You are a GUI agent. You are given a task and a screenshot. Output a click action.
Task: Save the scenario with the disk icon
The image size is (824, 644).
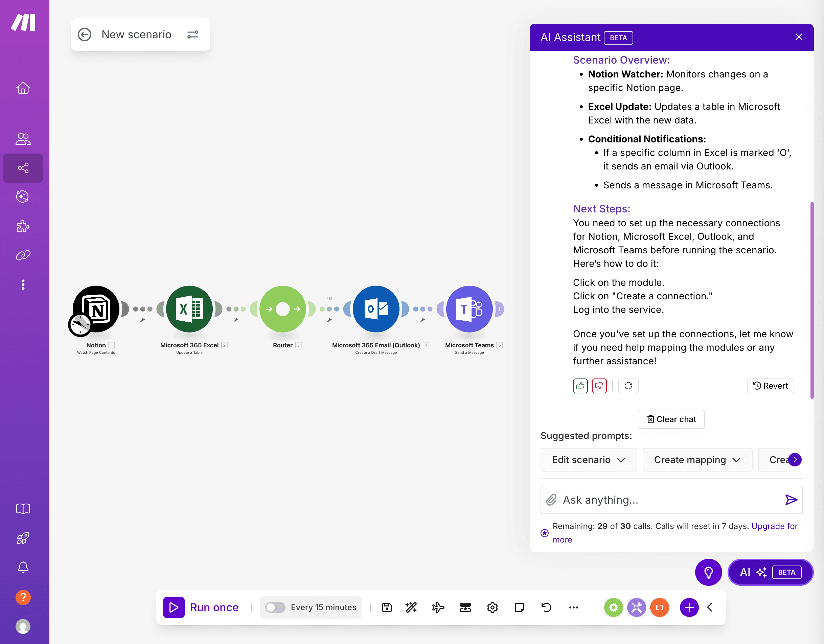(387, 607)
